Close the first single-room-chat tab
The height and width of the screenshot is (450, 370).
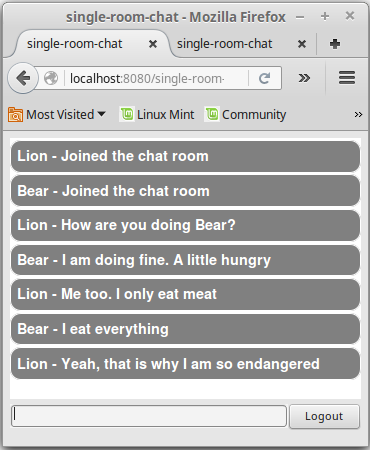153,44
